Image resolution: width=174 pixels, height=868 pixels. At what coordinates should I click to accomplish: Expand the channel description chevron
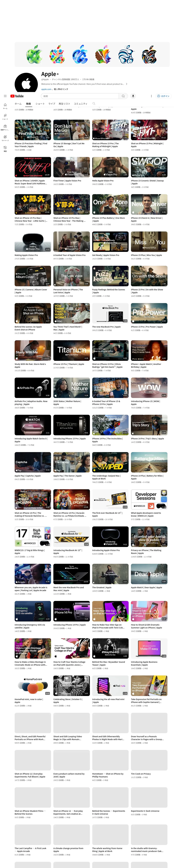coord(127,84)
